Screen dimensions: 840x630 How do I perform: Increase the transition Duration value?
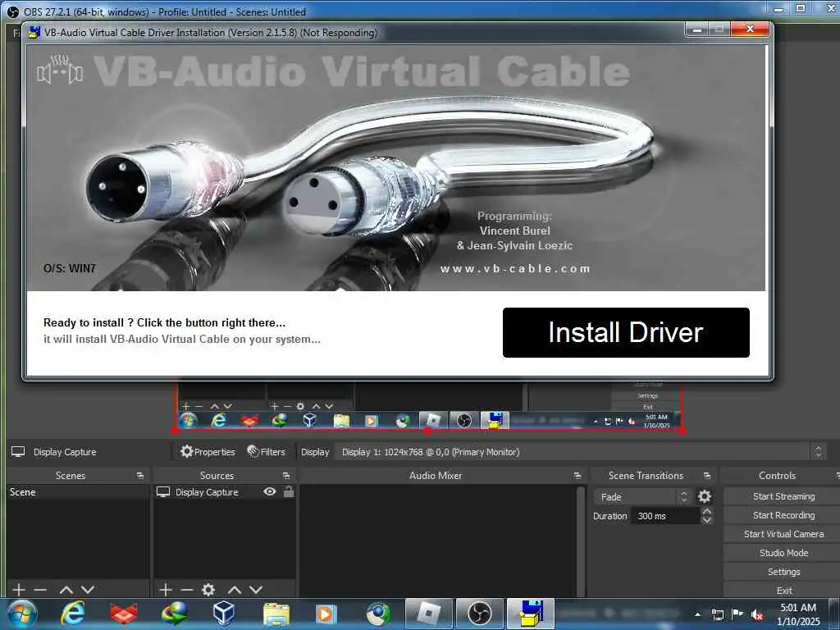[x=707, y=512]
